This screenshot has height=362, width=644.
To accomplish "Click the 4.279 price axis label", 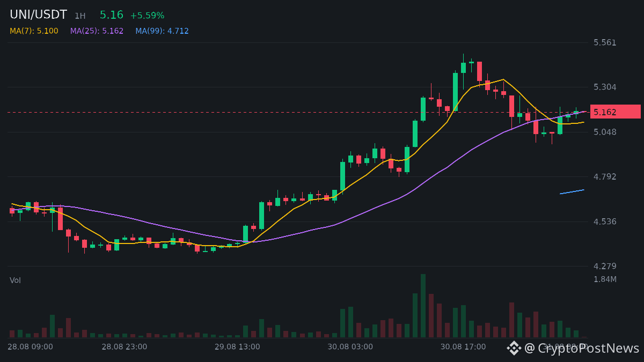I will point(605,266).
